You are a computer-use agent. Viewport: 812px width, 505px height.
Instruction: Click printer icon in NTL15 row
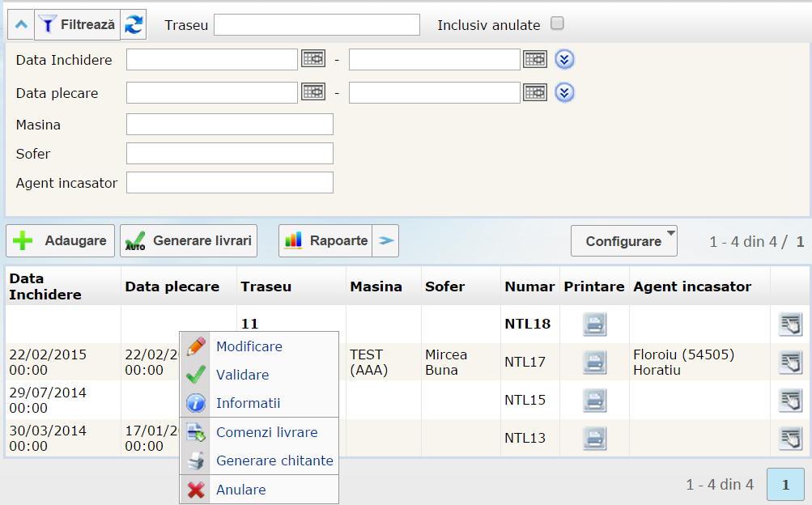[595, 400]
